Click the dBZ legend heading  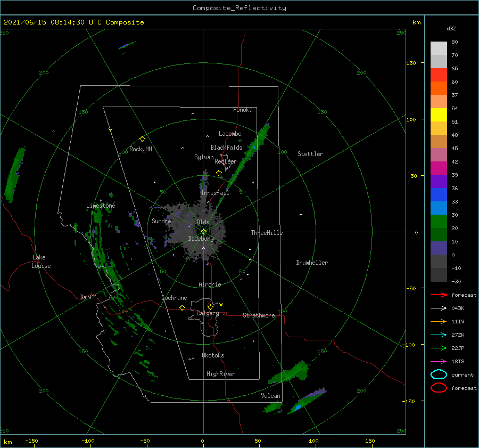[x=451, y=29]
